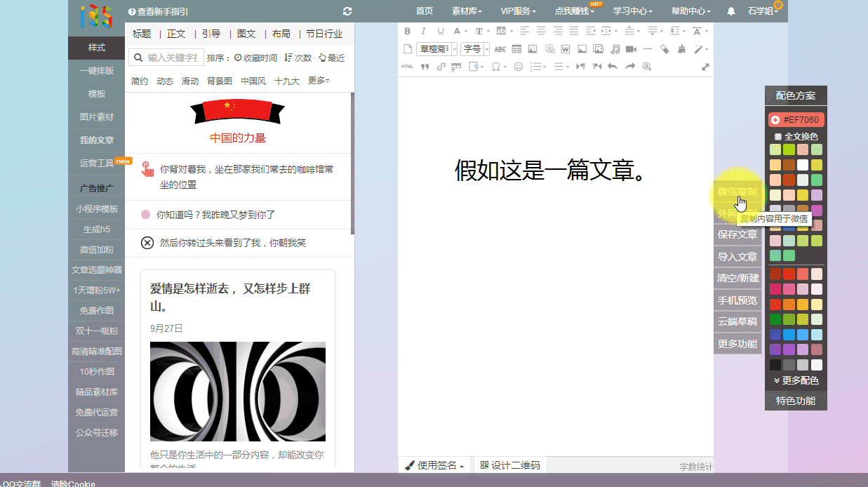Insert a blockquote with the quote icon

point(425,67)
